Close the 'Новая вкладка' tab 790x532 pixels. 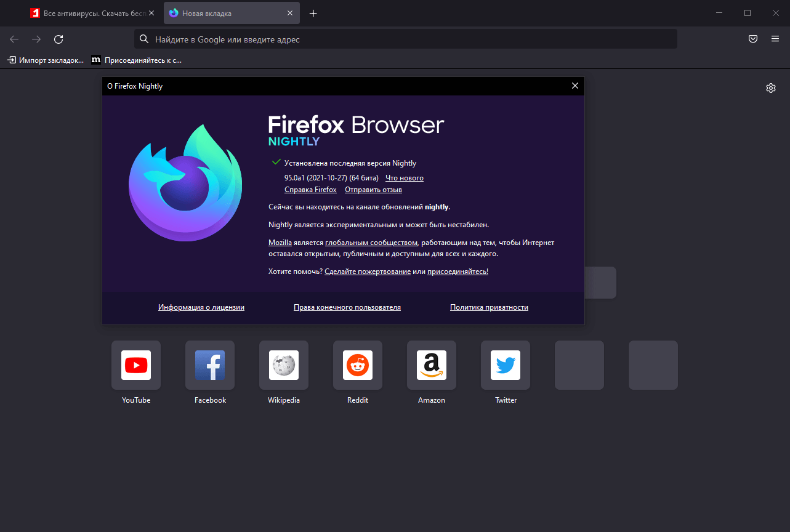291,13
